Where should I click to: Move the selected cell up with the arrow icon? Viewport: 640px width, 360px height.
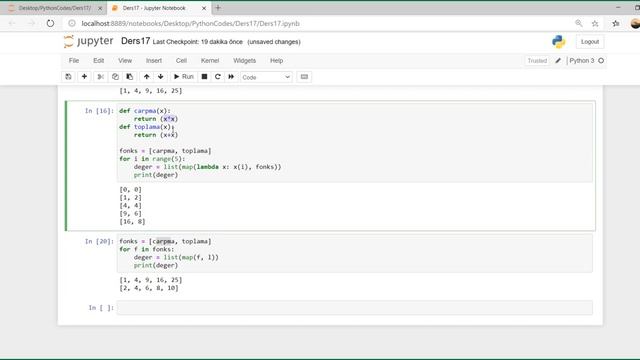[147, 77]
